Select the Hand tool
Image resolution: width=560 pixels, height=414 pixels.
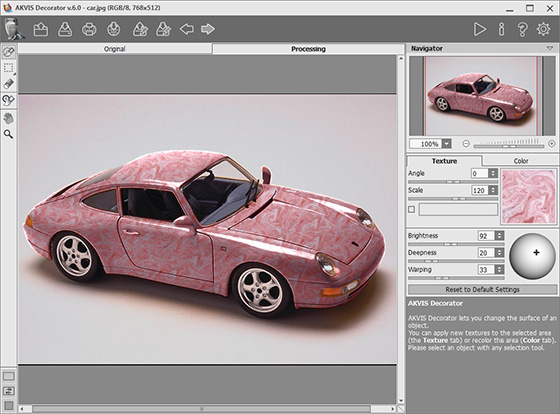(x=9, y=118)
